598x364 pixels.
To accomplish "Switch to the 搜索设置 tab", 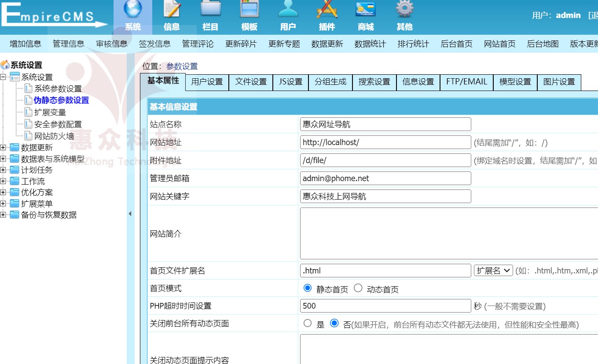I will click(374, 82).
